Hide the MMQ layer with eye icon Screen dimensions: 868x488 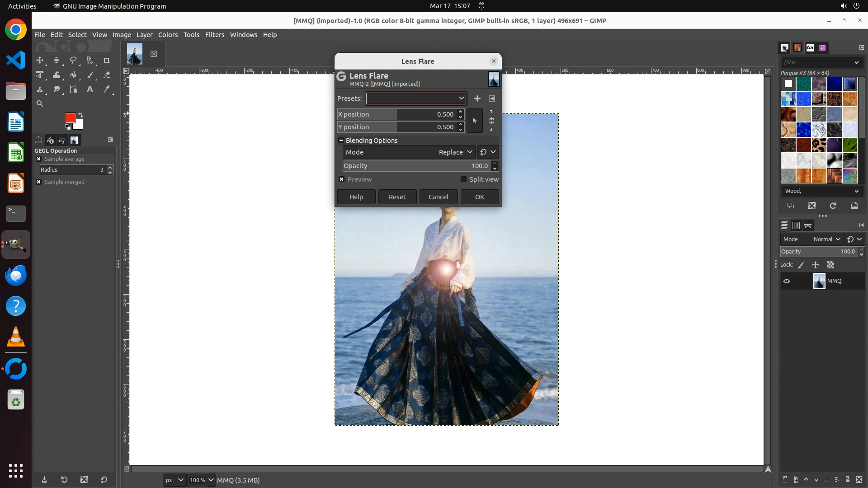[787, 281]
